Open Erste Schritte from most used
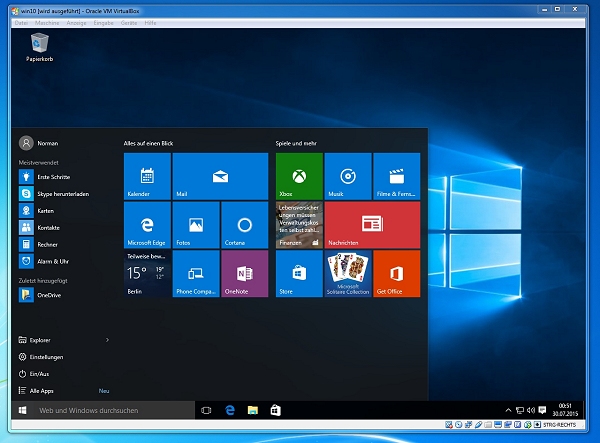 63,177
